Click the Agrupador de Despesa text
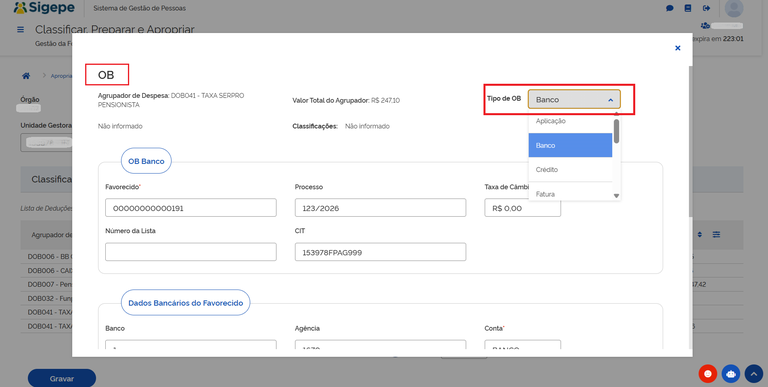 tap(171, 100)
